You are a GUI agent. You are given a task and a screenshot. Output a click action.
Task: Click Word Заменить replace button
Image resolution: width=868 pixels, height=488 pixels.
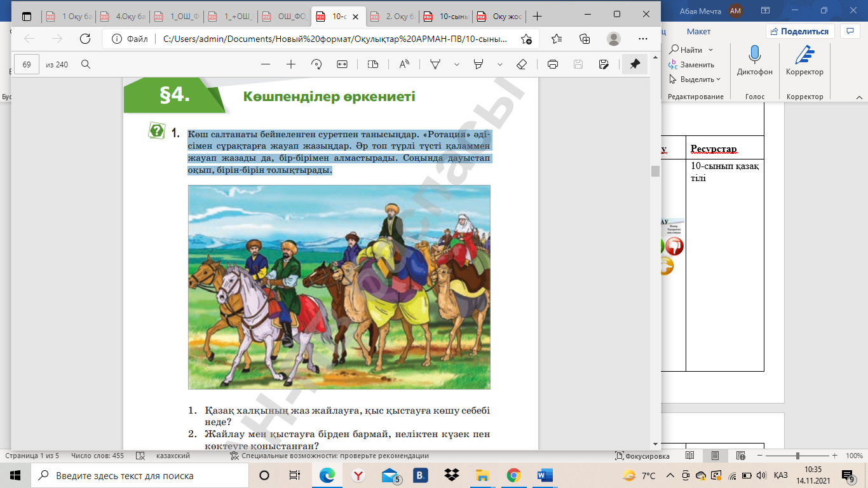coord(692,65)
